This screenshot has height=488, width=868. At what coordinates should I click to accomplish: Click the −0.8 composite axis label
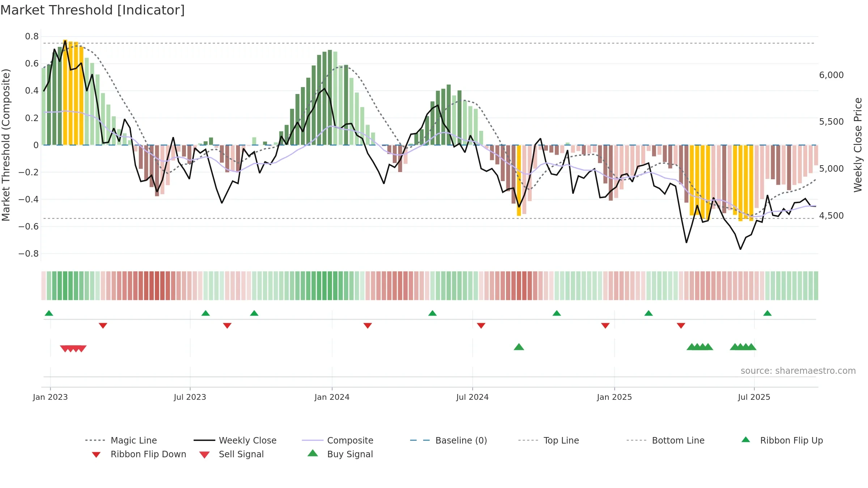pyautogui.click(x=29, y=254)
